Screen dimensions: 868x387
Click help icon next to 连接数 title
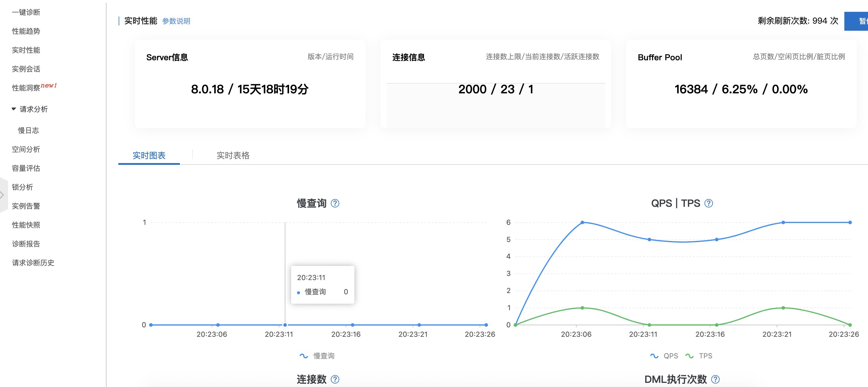(x=335, y=379)
